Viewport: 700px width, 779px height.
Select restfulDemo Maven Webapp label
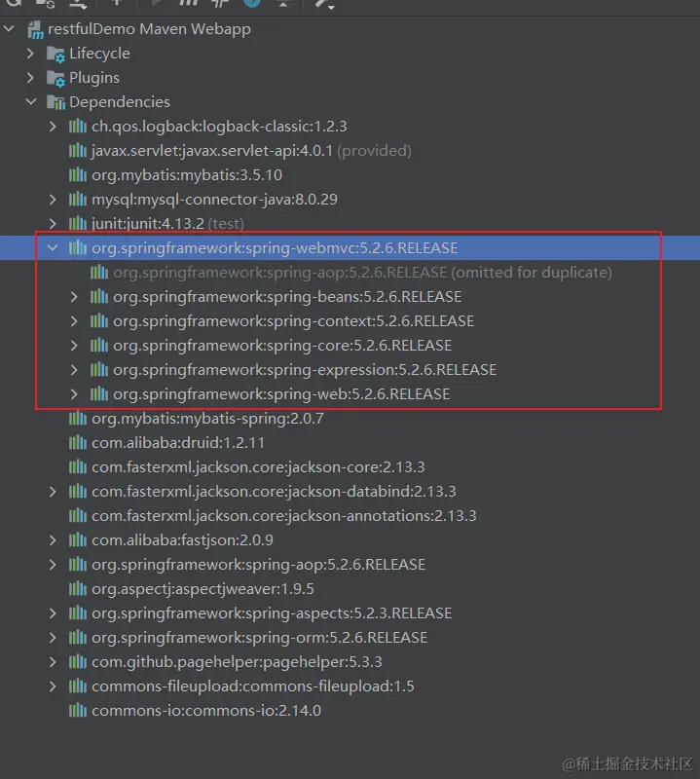(149, 29)
